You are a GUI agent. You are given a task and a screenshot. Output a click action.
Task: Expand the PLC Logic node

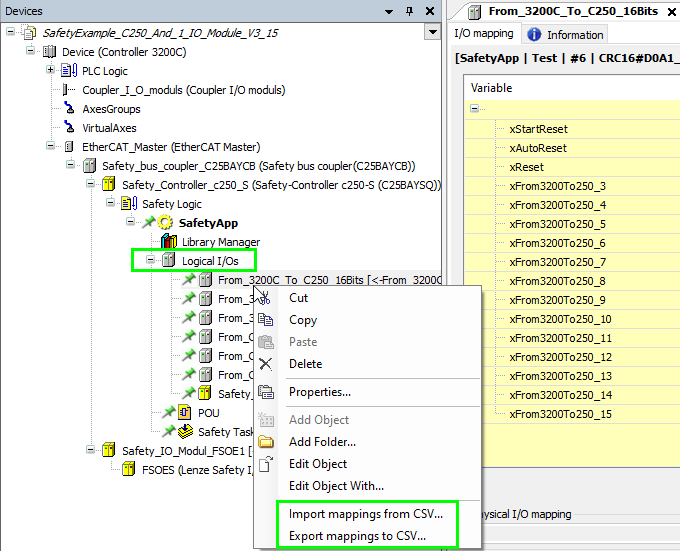click(50, 69)
